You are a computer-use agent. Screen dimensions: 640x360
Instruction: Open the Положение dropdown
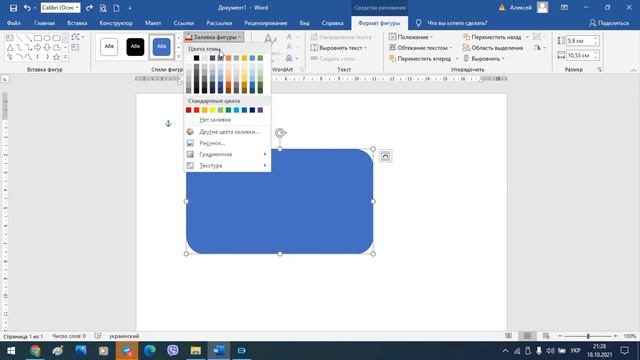pyautogui.click(x=411, y=37)
